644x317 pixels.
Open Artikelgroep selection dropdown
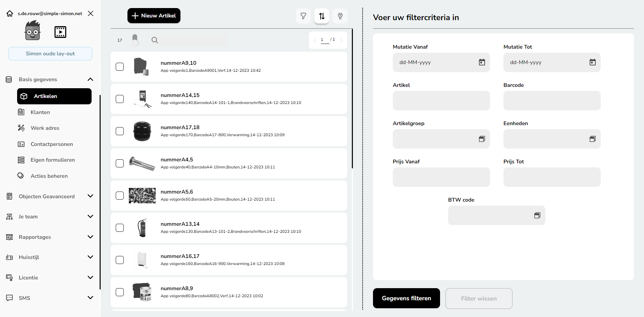(482, 139)
